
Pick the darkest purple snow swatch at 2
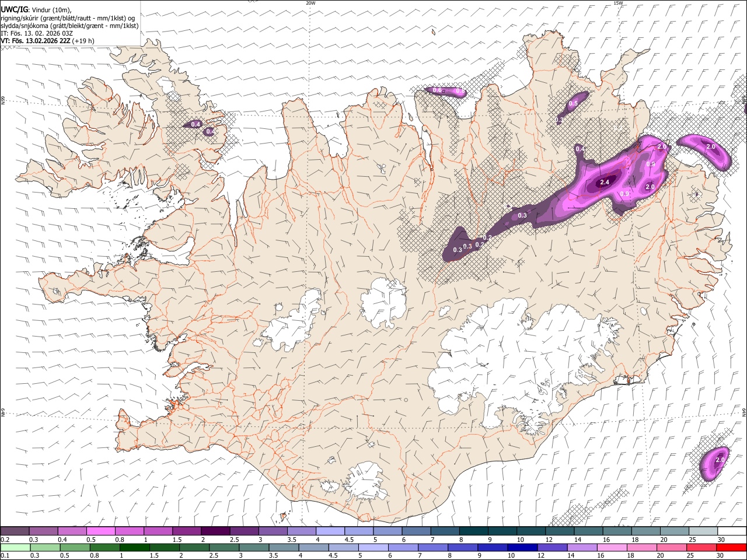215,531
